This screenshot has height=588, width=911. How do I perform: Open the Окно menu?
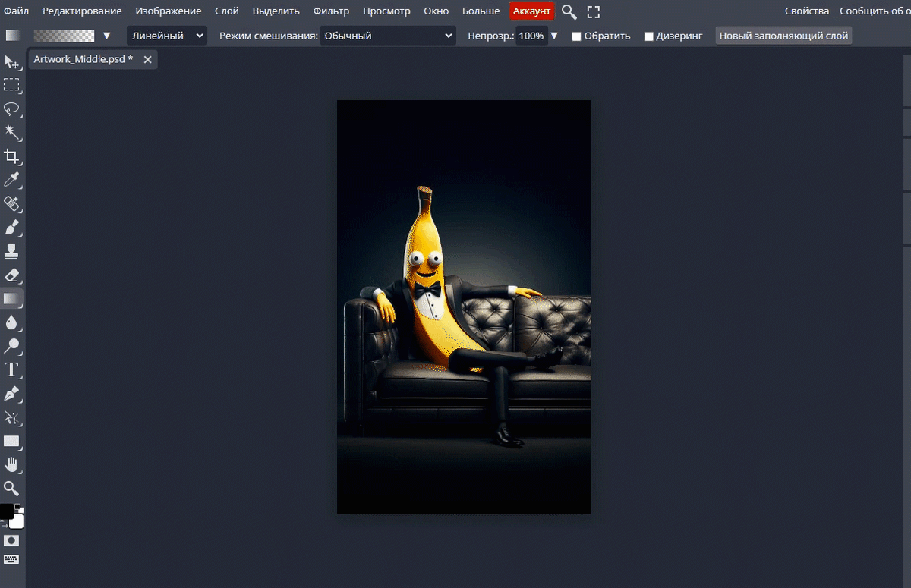(437, 11)
